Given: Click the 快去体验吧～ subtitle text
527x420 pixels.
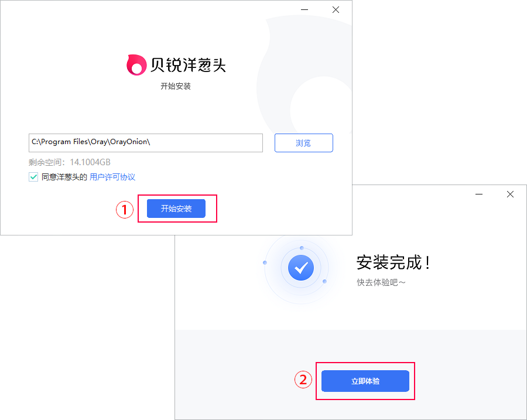Looking at the screenshot, I should pos(381,282).
